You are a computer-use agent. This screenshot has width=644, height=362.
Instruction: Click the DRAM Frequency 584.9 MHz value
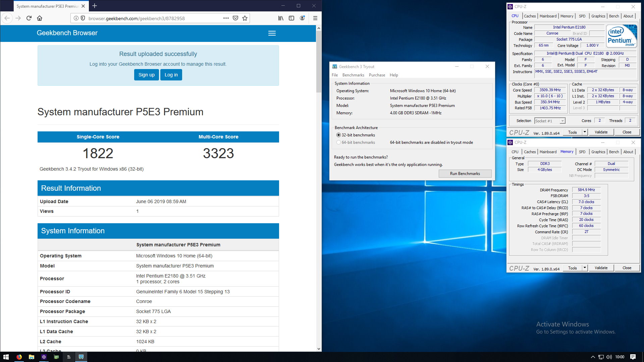pos(586,190)
